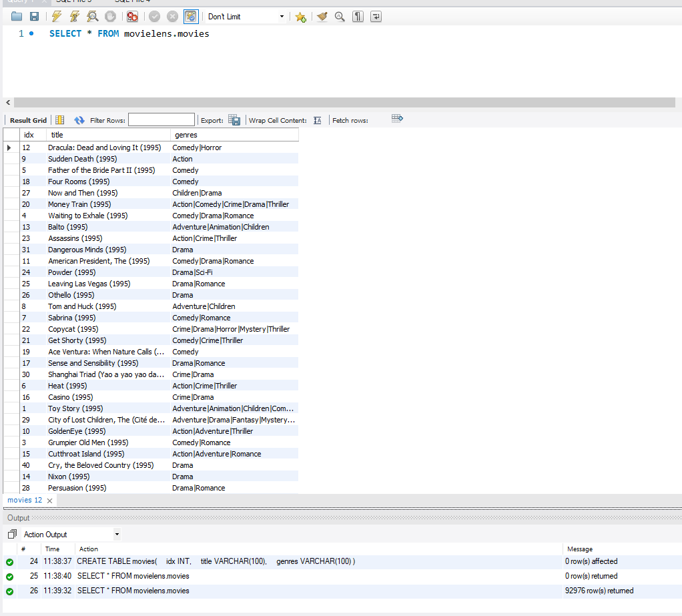This screenshot has width=682, height=616.
Task: Execute query with lightning bolt icon
Action: [56, 17]
